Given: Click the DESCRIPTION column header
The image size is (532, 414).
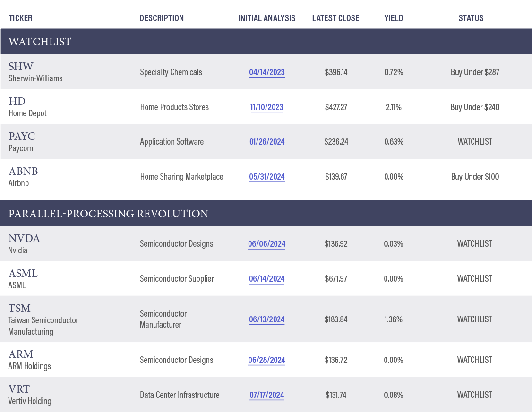Looking at the screenshot, I should (162, 18).
